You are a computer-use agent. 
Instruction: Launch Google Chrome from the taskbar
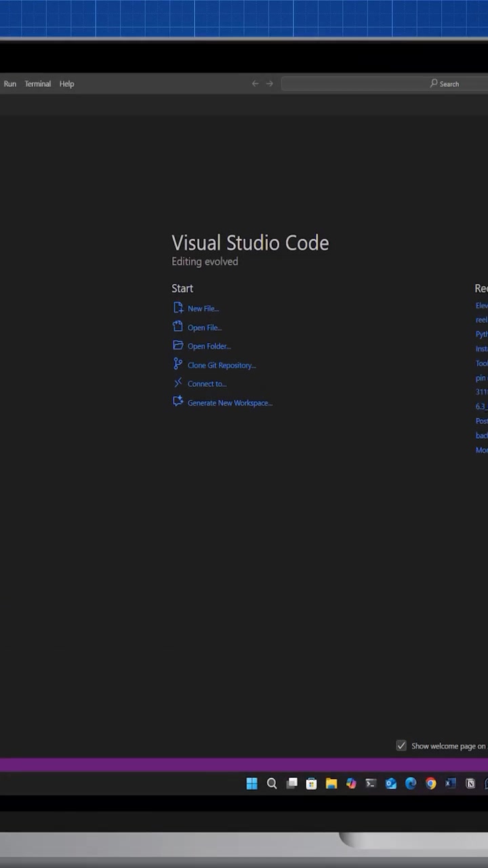tap(430, 783)
